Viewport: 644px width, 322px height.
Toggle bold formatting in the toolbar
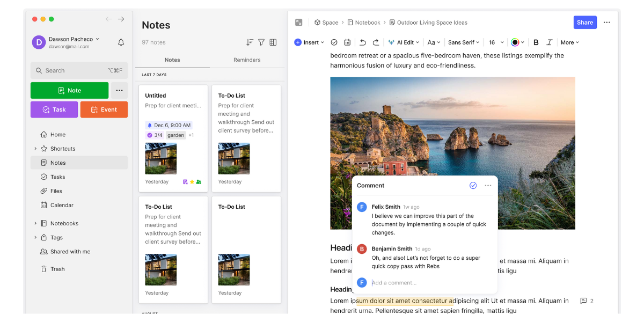536,42
